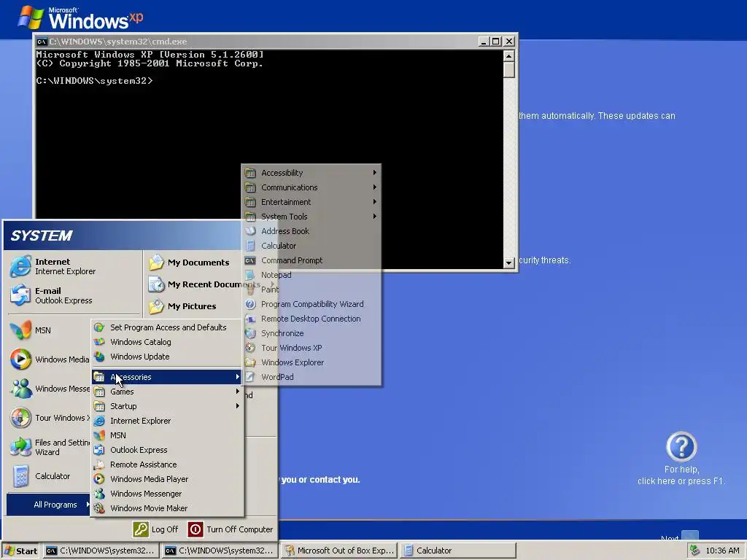Switch to second cmd.exe taskbar button
The image size is (747, 560).
219,551
